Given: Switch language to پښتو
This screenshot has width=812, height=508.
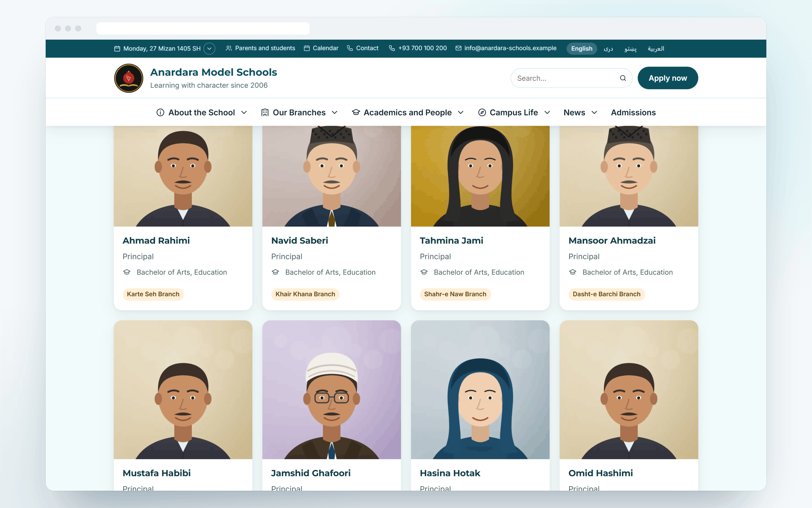Looking at the screenshot, I should click(x=631, y=49).
